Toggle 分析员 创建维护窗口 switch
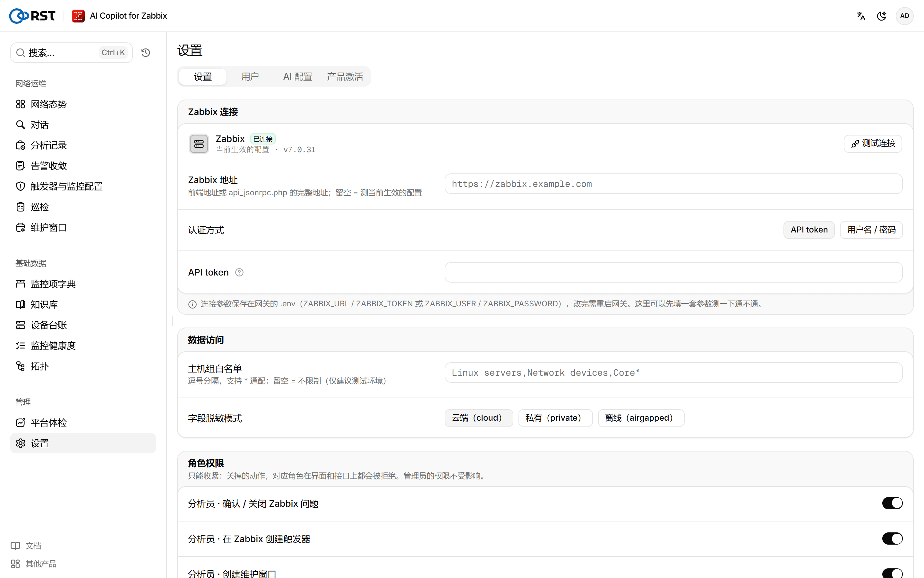Viewport: 924px width, 578px height. pos(892,574)
